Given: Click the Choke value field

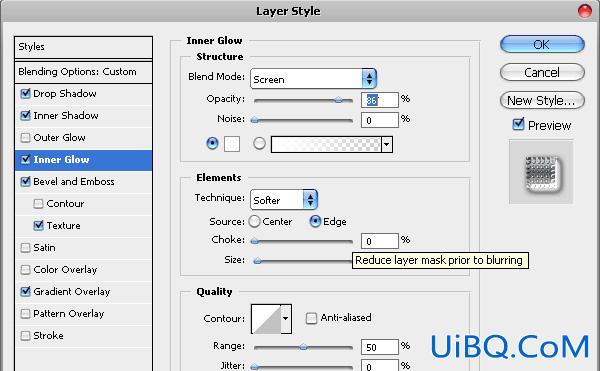Looking at the screenshot, I should [380, 241].
